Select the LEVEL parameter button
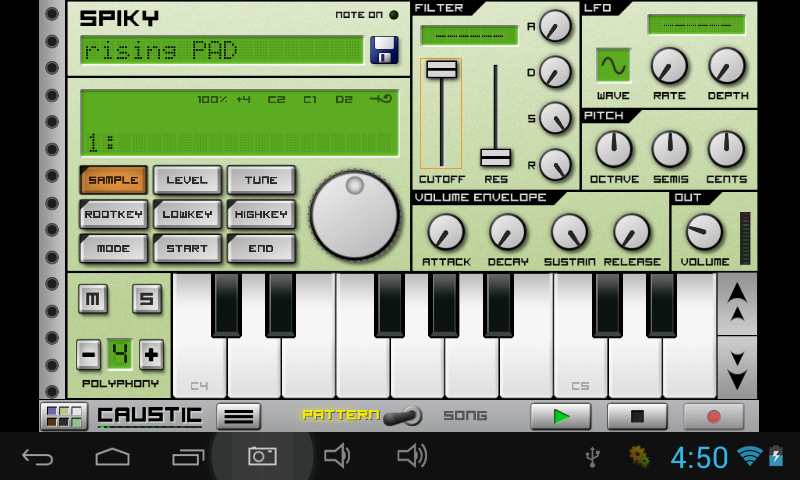Viewport: 800px width, 480px height. 187,180
